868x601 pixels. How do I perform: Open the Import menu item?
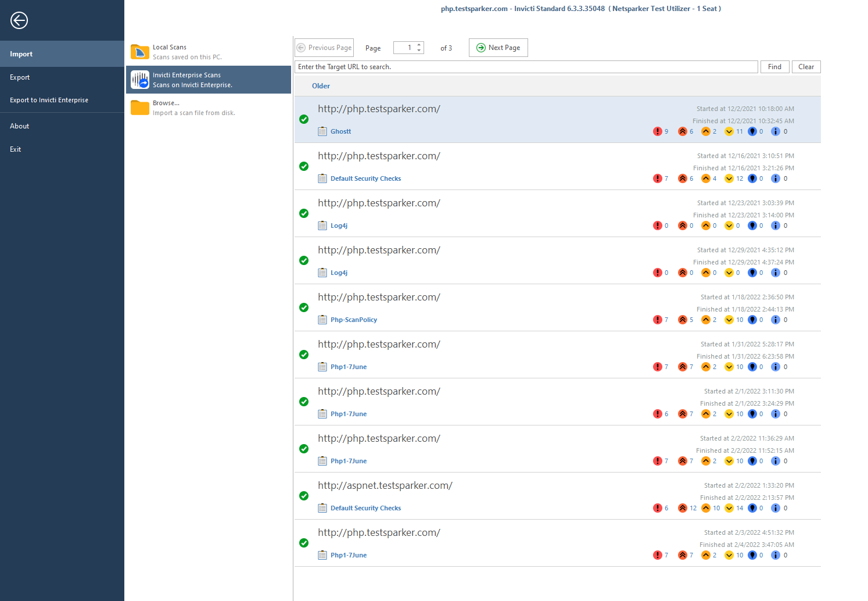pos(62,54)
